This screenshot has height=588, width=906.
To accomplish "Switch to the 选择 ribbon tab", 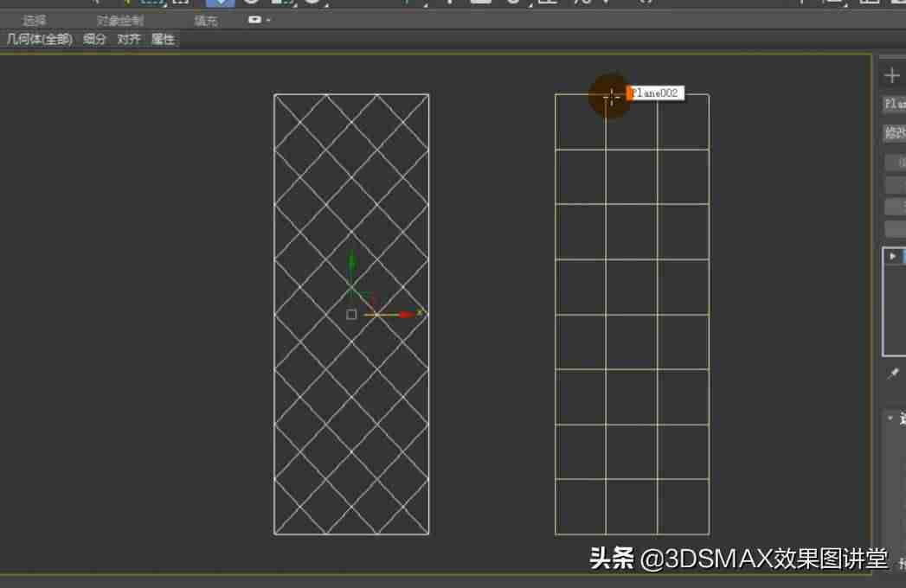I will (35, 21).
